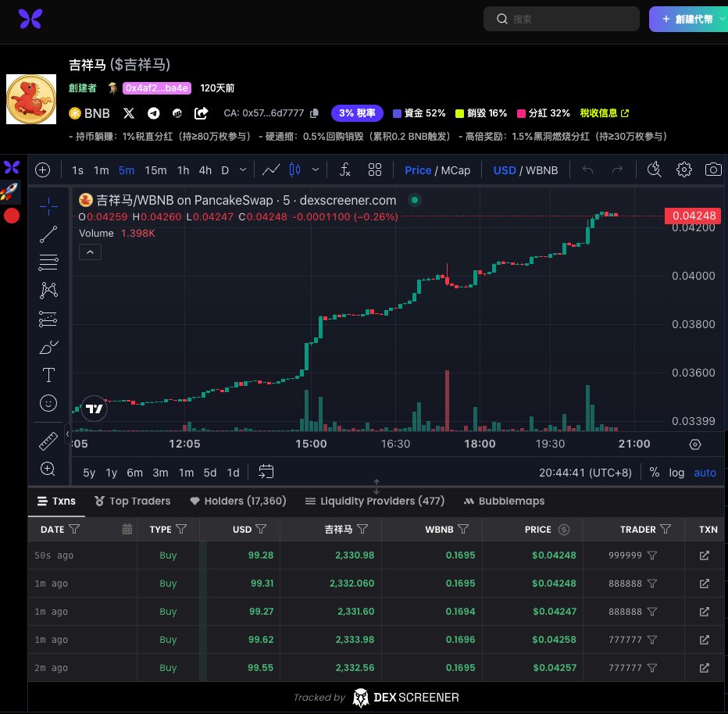728x714 pixels.
Task: Open chart settings gear
Action: click(x=684, y=170)
